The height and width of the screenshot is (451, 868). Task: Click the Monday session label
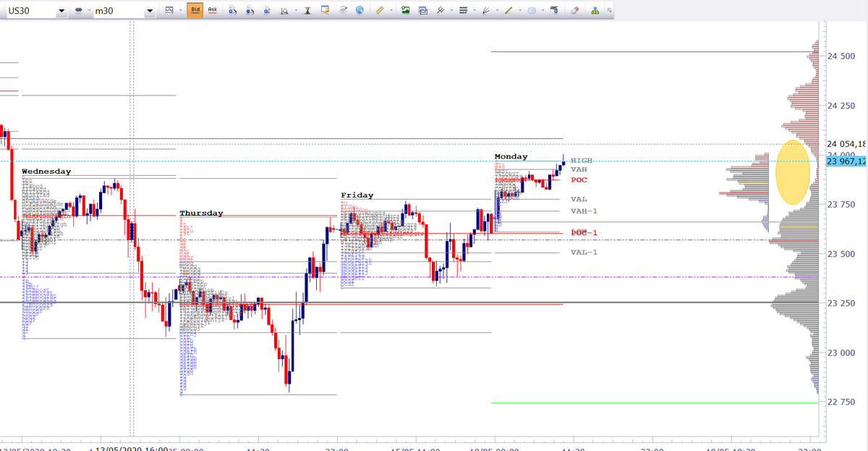tap(511, 156)
